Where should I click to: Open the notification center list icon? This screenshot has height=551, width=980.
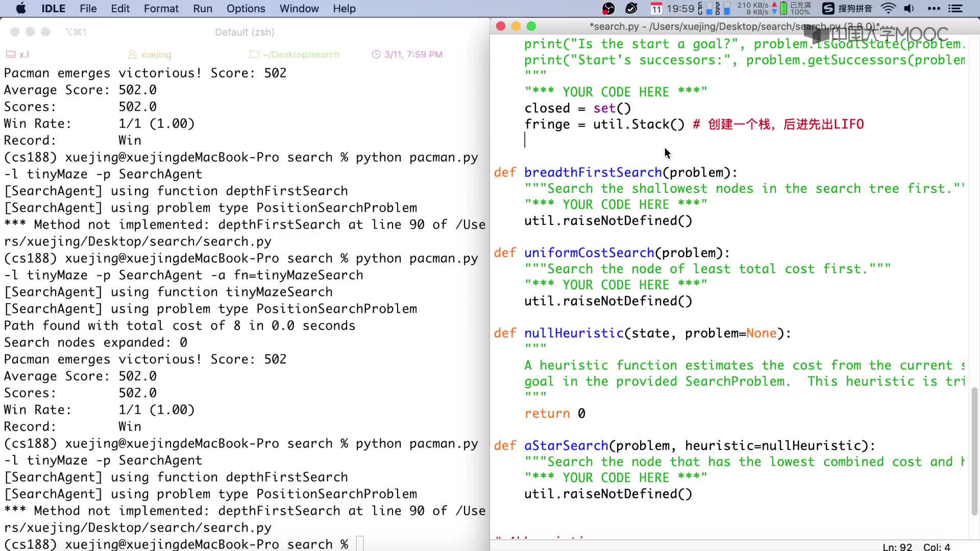click(x=955, y=9)
